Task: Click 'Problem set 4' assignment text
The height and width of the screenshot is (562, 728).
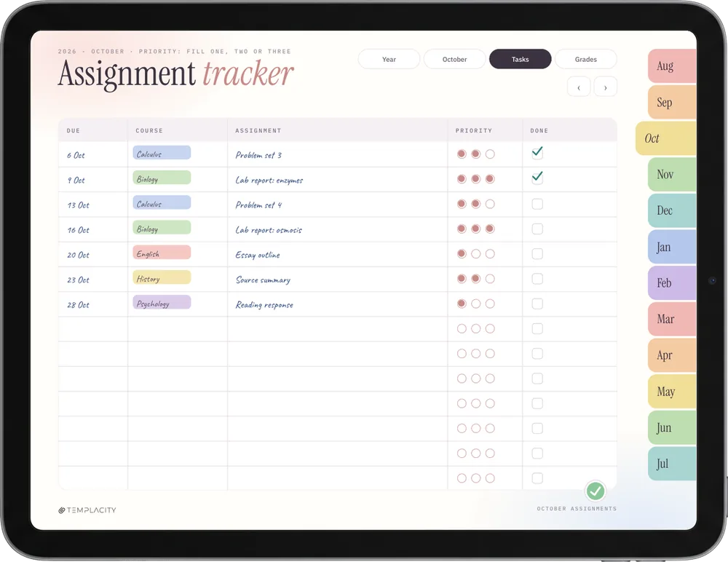Action: [258, 205]
